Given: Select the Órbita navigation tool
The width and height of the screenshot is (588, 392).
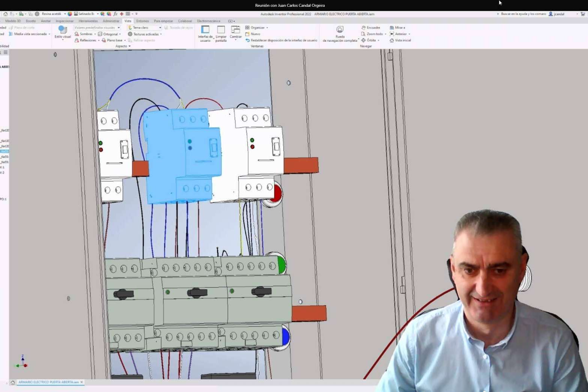Looking at the screenshot, I should pyautogui.click(x=371, y=40).
